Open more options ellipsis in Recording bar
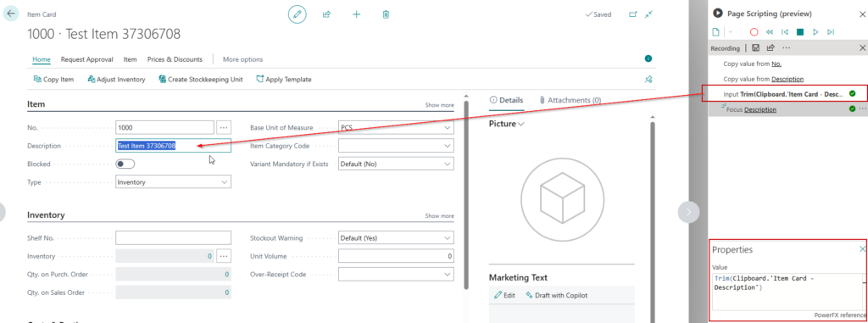The image size is (868, 323). (786, 48)
